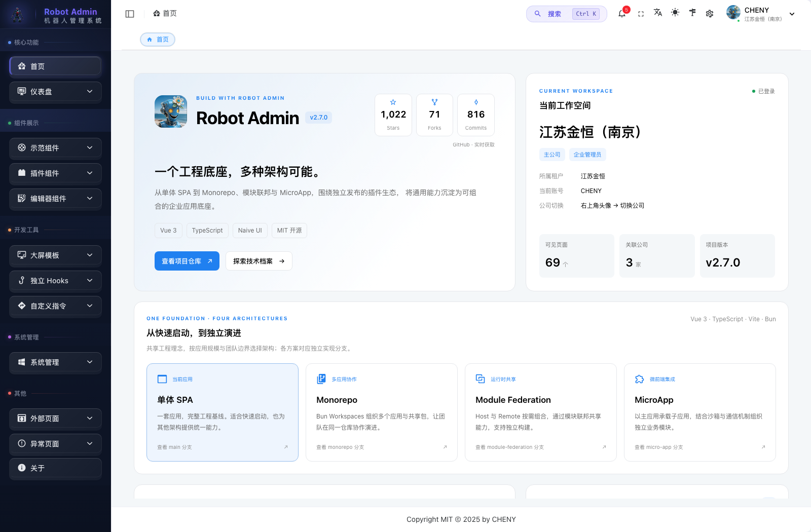The width and height of the screenshot is (811, 532).
Task: Expand 自定义指令 chevron in sidebar
Action: [x=90, y=306]
